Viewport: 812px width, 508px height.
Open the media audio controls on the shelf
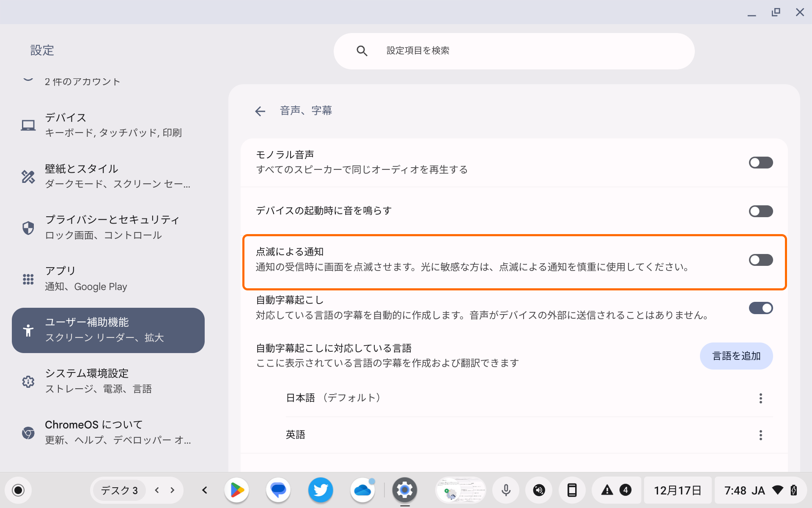pyautogui.click(x=538, y=490)
